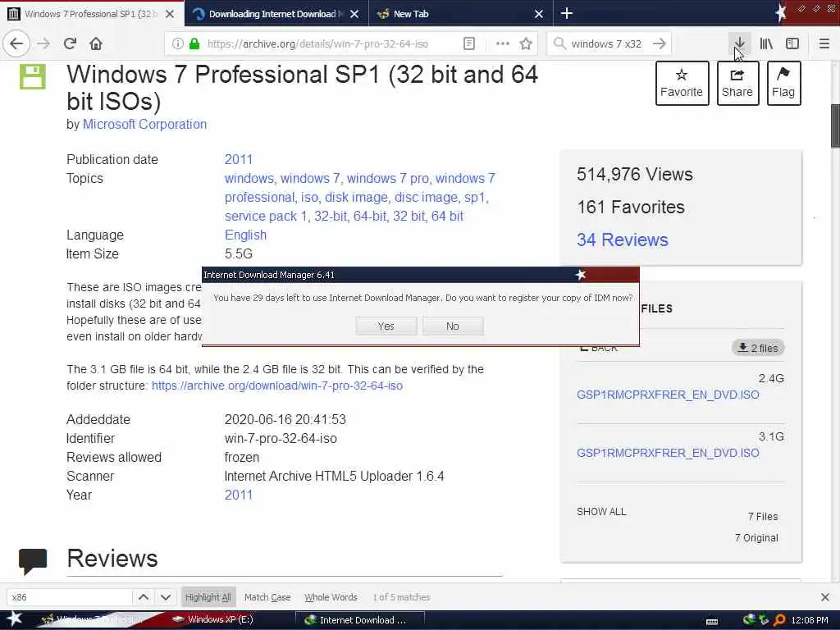The width and height of the screenshot is (840, 630).
Task: Click the archive.org URL address field
Action: [317, 44]
